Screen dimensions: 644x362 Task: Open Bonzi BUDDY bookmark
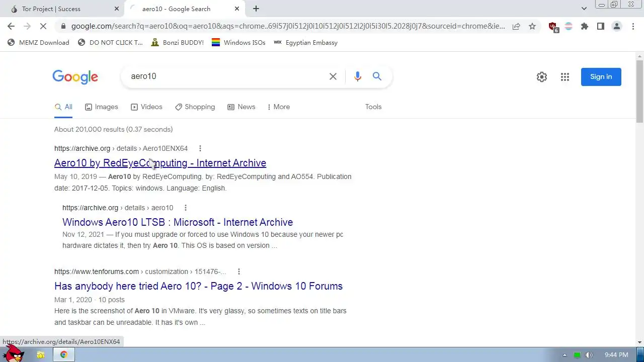pos(177,43)
